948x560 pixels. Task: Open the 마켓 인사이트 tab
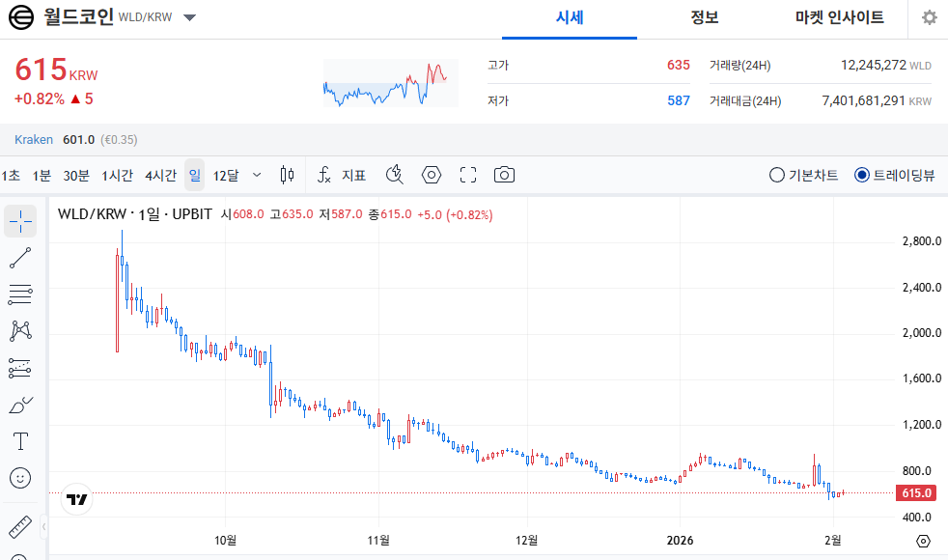[x=839, y=17]
